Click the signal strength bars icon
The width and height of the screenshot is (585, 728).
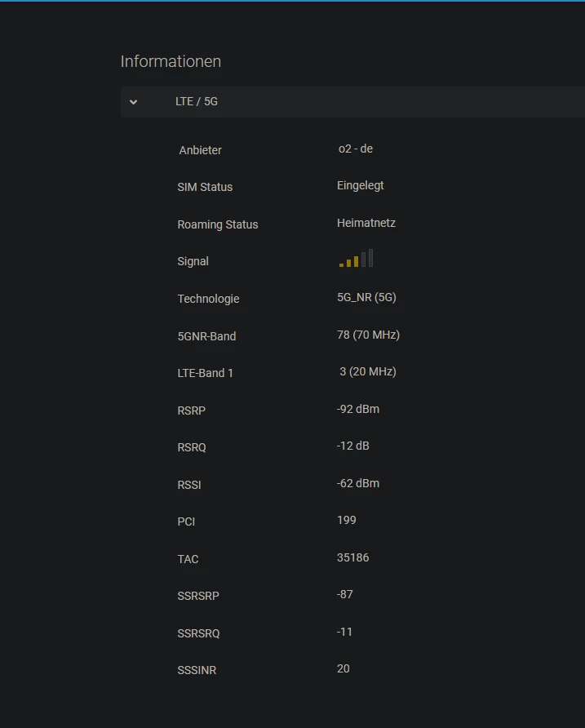coord(357,260)
